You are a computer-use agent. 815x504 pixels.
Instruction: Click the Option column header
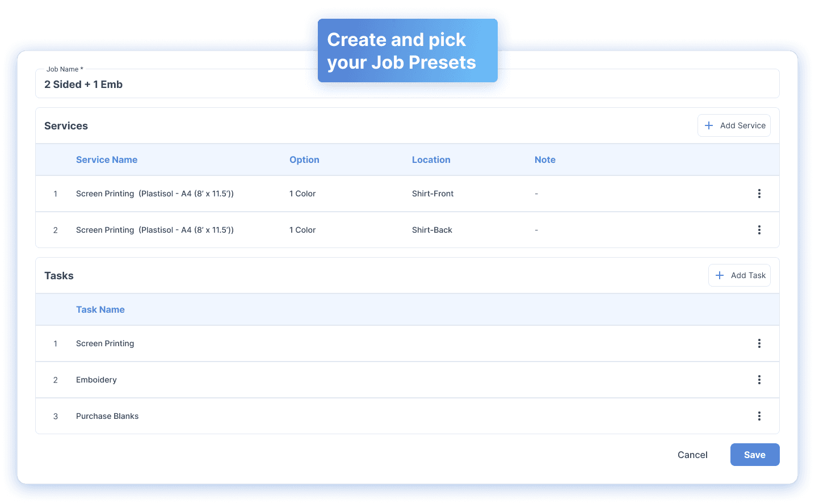(304, 160)
